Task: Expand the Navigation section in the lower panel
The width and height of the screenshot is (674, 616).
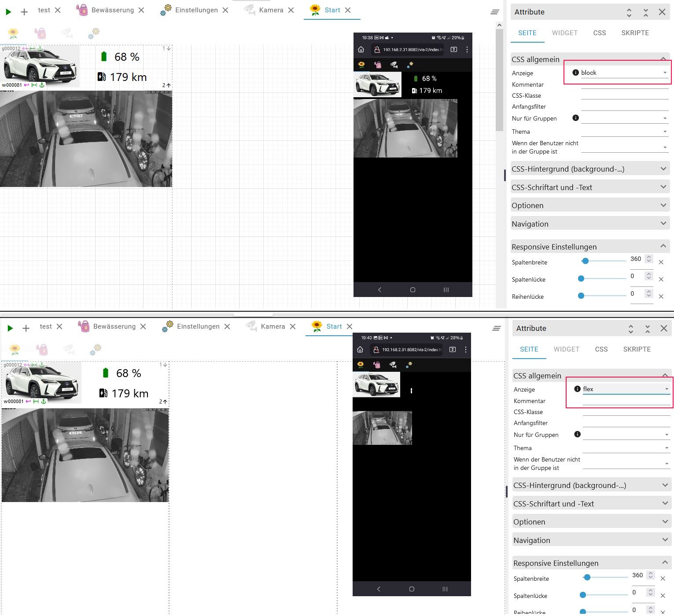Action: coord(592,540)
